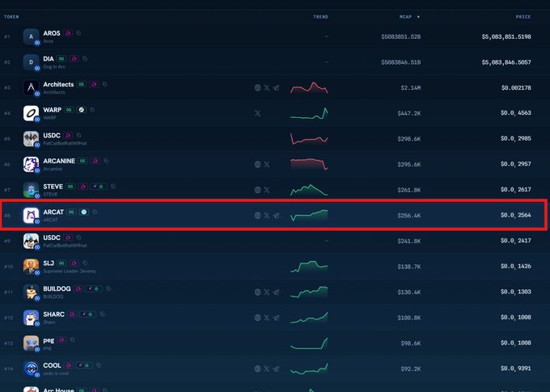
Task: Open the ARCAT Telegram icon
Action: coord(276,215)
